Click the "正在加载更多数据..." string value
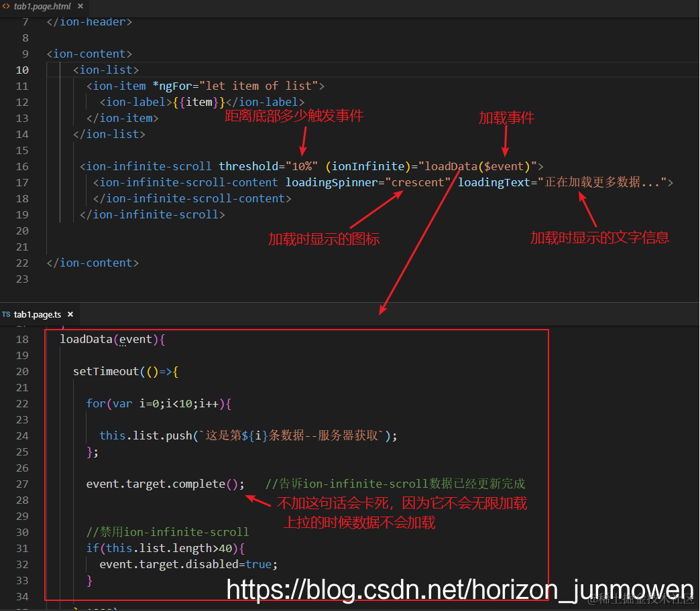Viewport: 700px width, 611px height. pos(602,182)
